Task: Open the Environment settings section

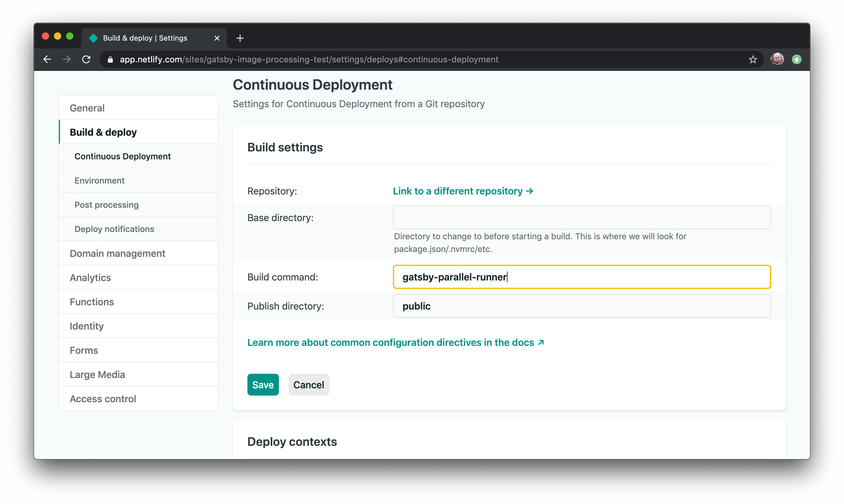Action: [x=100, y=180]
